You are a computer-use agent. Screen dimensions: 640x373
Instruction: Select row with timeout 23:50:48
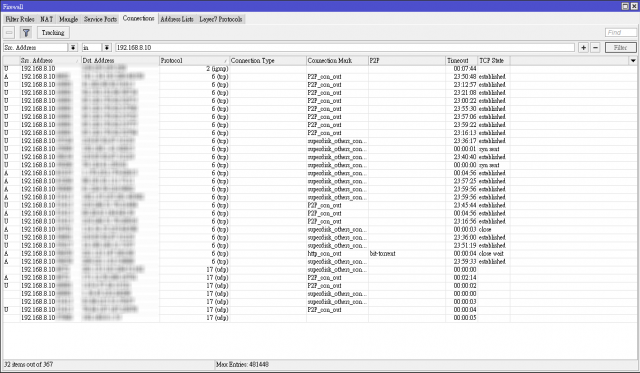pos(320,77)
